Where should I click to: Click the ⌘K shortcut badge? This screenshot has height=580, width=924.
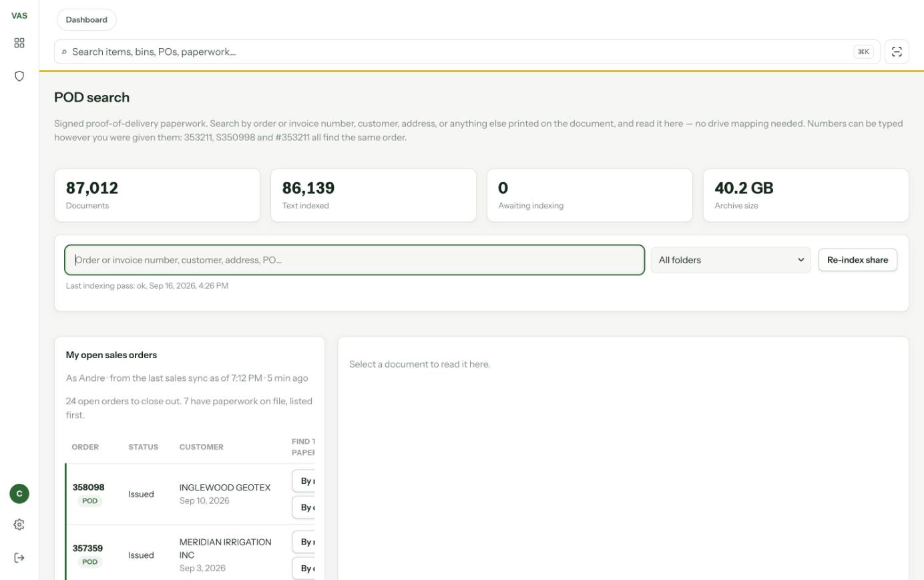coord(863,51)
